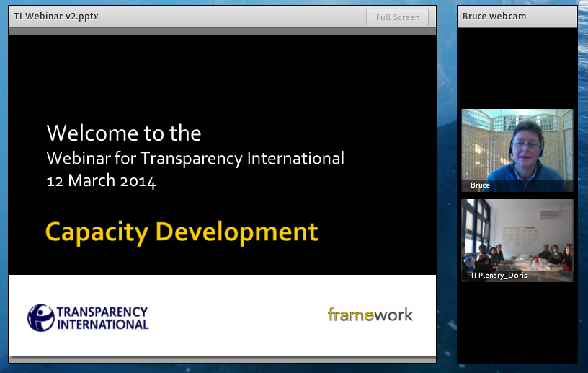This screenshot has width=588, height=373.
Task: Select Bruce's webcam video feed
Action: click(x=517, y=150)
